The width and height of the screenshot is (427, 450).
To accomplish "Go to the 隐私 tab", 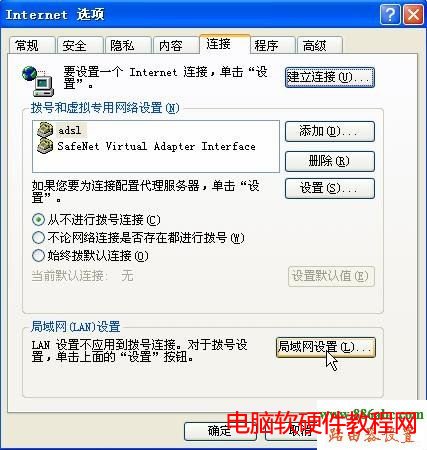I will click(128, 45).
